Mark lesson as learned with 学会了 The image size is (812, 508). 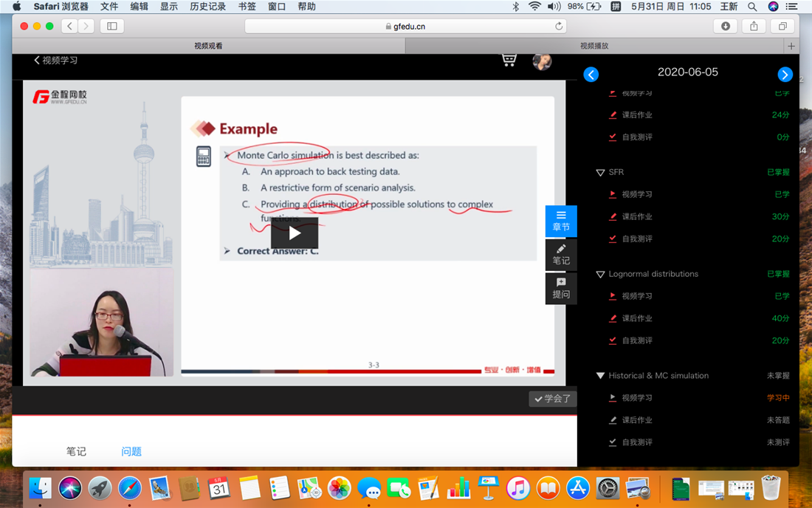click(553, 399)
